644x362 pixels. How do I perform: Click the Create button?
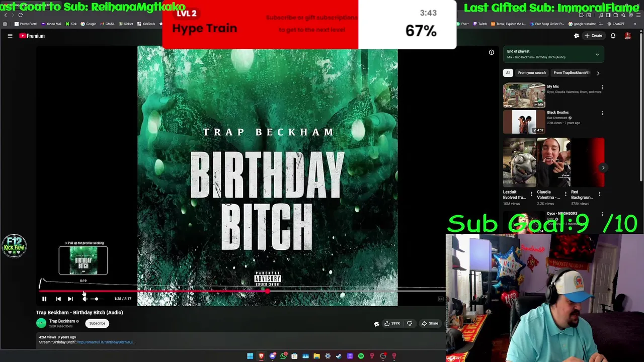593,36
